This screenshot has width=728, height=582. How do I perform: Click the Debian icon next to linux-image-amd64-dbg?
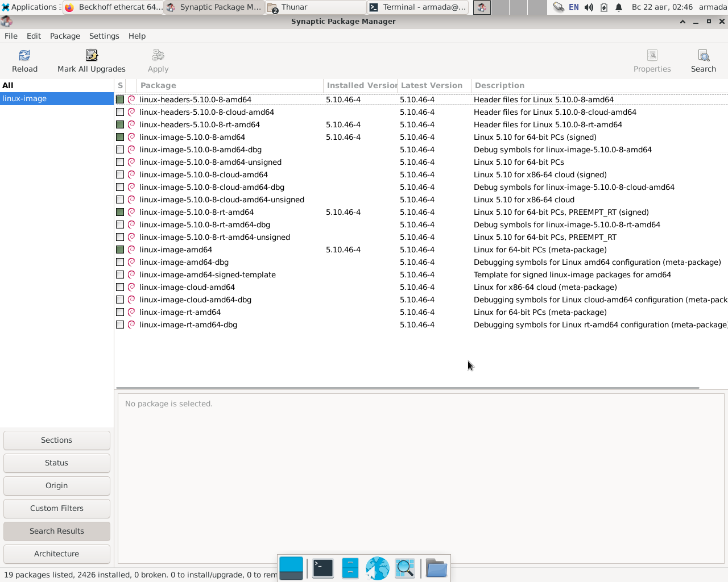131,262
